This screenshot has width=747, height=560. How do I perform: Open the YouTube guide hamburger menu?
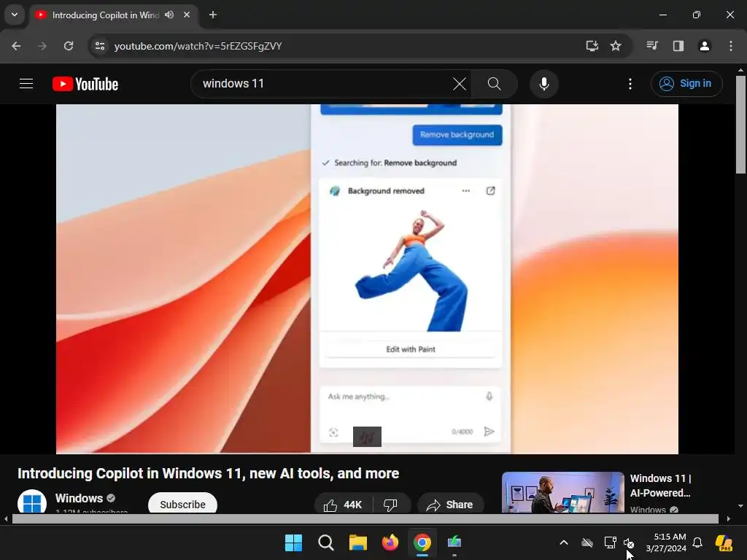pos(26,84)
